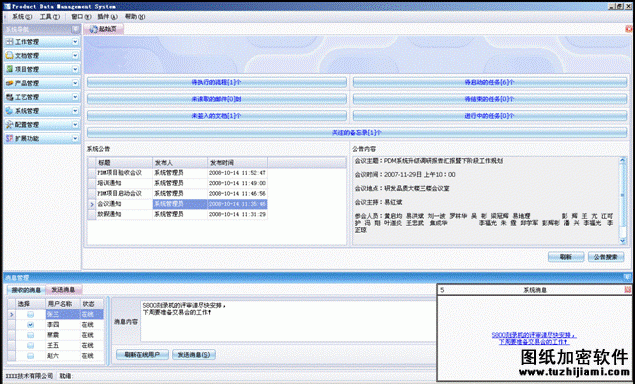Tick the checkbox for user 王五

[30, 346]
